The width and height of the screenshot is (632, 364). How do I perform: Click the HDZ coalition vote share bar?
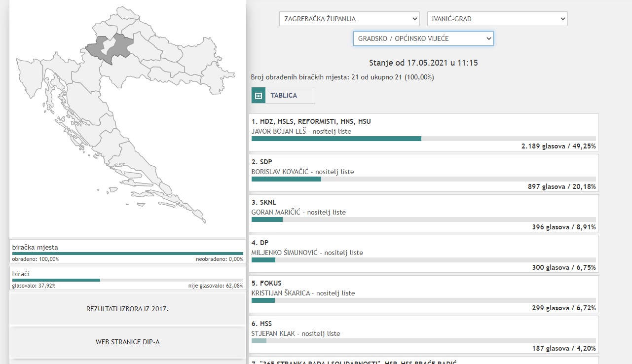pyautogui.click(x=424, y=139)
